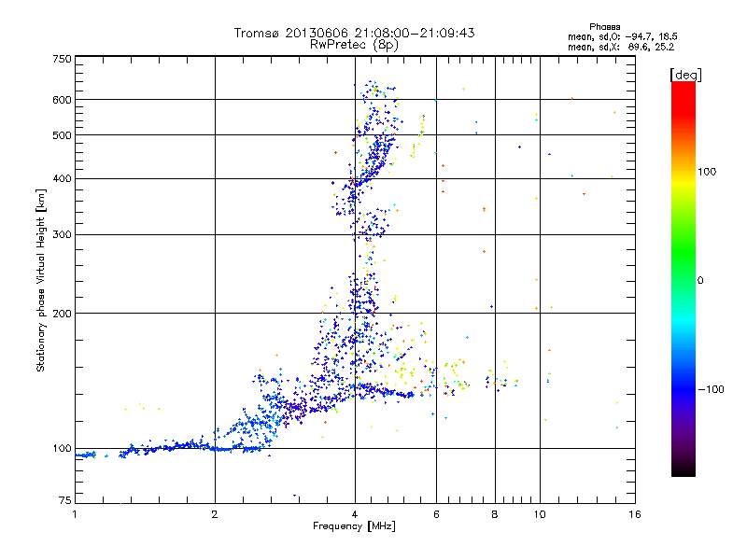The image size is (747, 560).
Task: Click the y-axis '200' tick label
Action: (62, 314)
